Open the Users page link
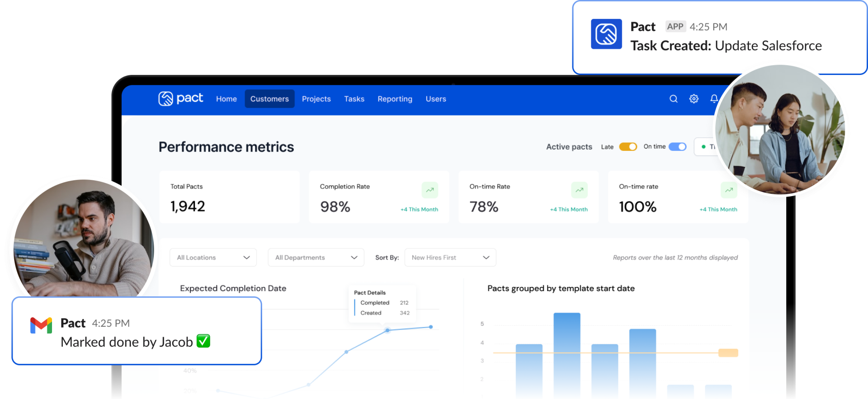The image size is (868, 399). 435,99
